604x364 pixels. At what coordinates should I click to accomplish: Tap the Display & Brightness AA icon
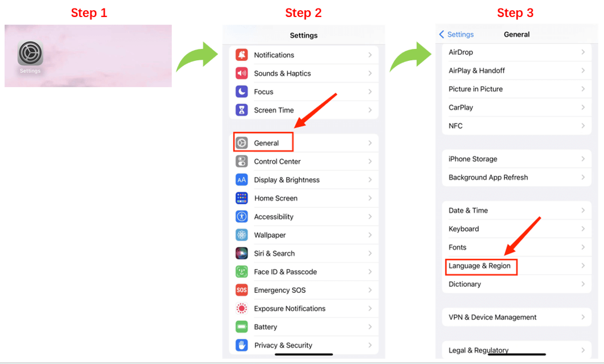242,180
